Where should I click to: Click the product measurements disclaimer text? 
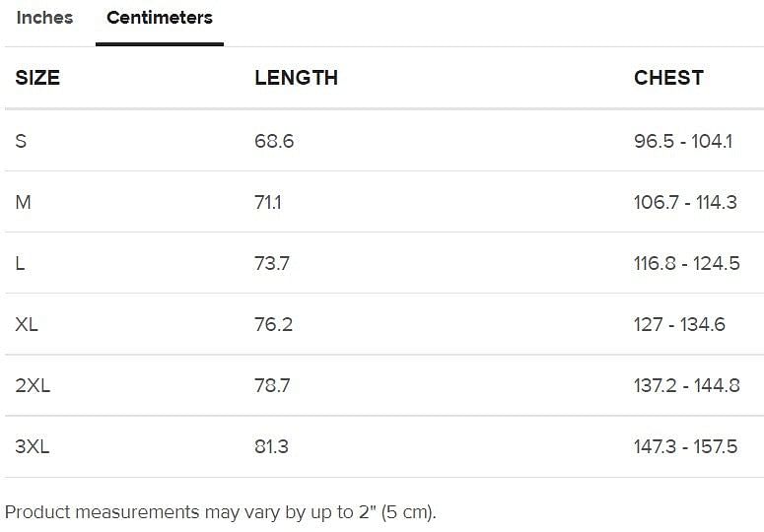click(x=221, y=512)
